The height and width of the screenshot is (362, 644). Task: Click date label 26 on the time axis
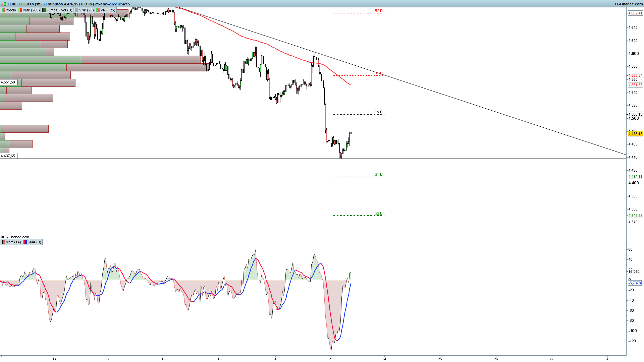pyautogui.click(x=496, y=359)
